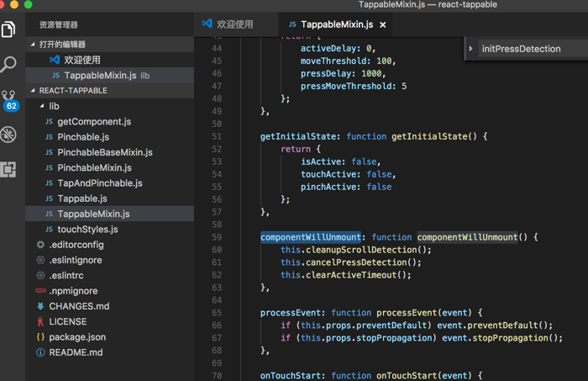
Task: Click line number 59 in gutter
Action: tap(217, 237)
